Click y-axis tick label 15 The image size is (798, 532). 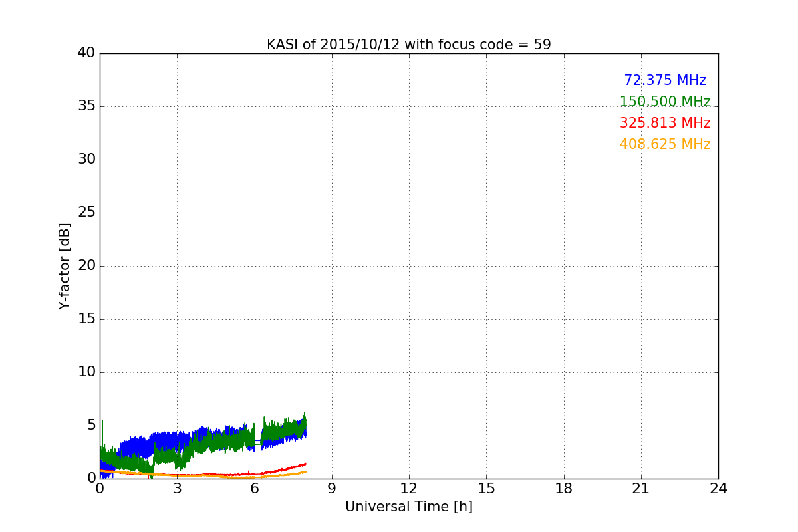pyautogui.click(x=86, y=319)
